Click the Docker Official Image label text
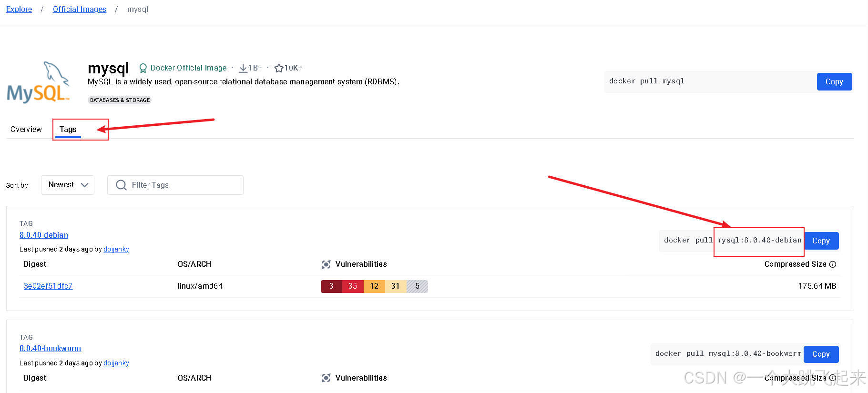The height and width of the screenshot is (393, 868). (x=188, y=68)
